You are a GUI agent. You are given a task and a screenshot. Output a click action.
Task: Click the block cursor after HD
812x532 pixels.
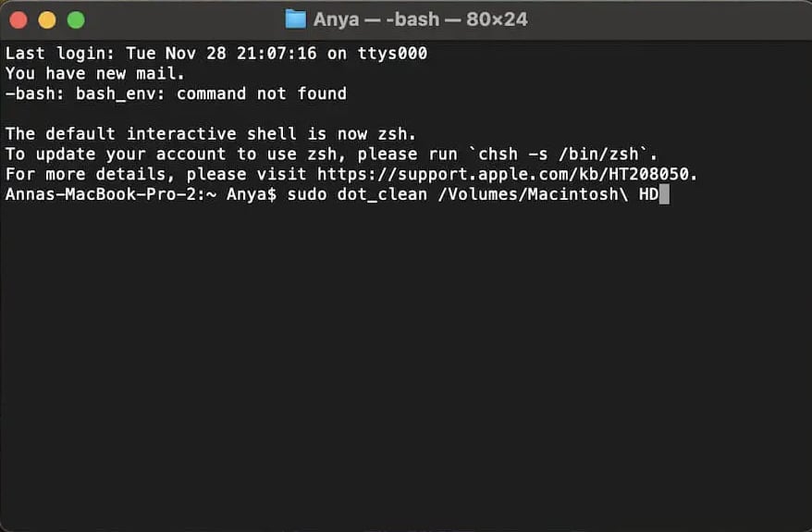[663, 194]
